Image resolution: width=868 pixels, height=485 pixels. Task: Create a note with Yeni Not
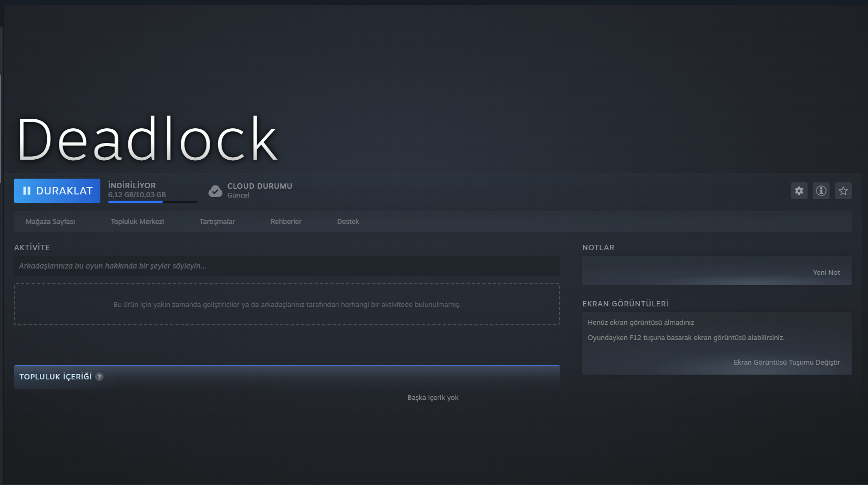[826, 272]
